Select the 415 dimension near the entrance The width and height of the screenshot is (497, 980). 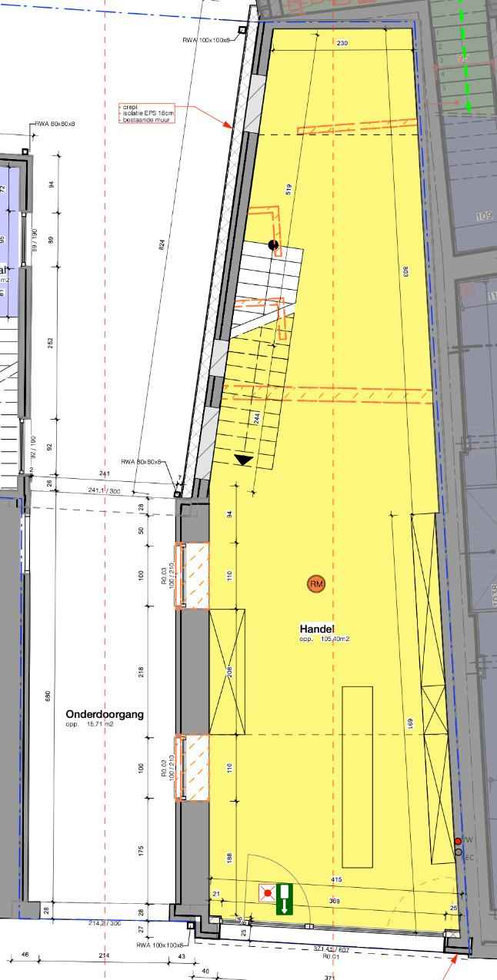(336, 879)
